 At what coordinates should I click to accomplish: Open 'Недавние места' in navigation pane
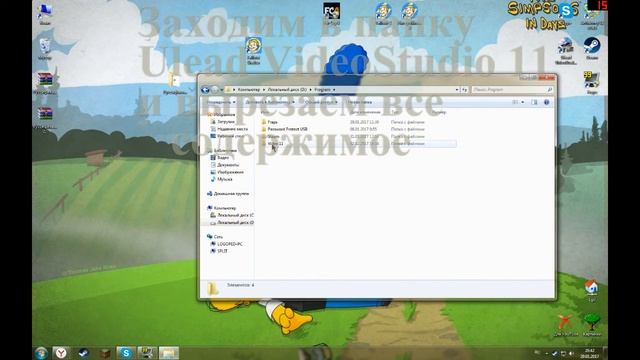coord(232,129)
